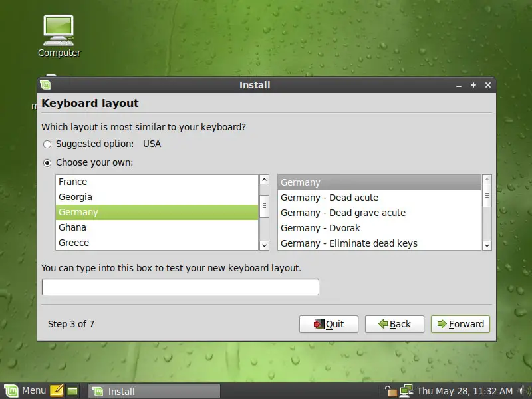Screen dimensions: 532x399
Task: Go Back to previous step
Action: pyautogui.click(x=394, y=324)
